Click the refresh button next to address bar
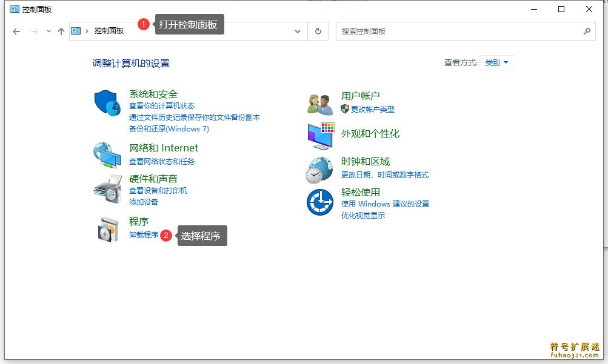Image resolution: width=608 pixels, height=364 pixels. 318,31
